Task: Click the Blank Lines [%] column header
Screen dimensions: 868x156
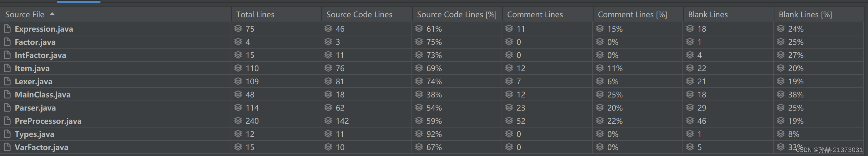Action: pos(805,14)
